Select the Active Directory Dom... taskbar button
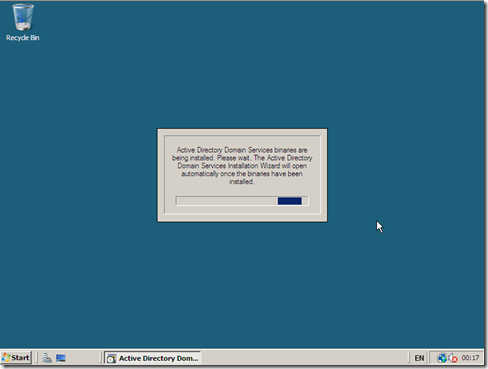The image size is (488, 369). click(153, 358)
